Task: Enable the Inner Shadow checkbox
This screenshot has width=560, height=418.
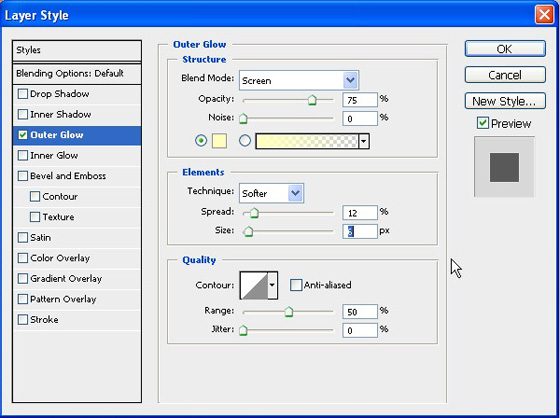Action: pos(23,114)
